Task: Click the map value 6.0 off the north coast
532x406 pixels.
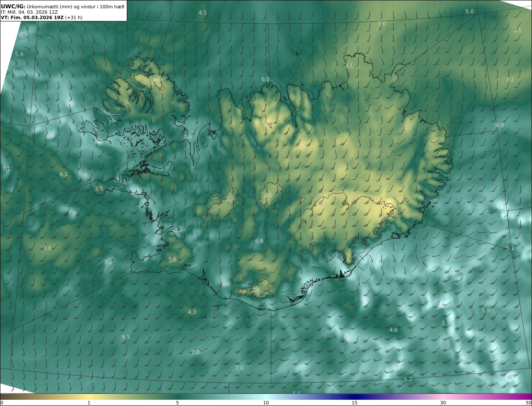Action: tap(266, 79)
